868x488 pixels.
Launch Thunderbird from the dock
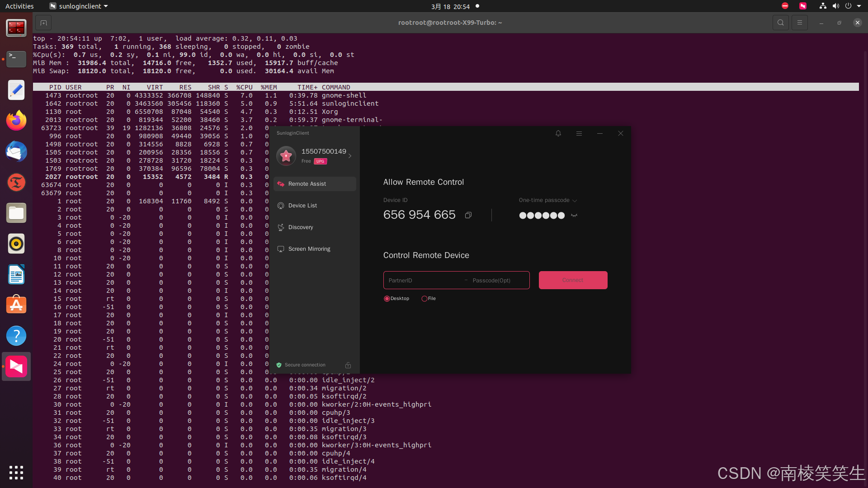point(16,151)
